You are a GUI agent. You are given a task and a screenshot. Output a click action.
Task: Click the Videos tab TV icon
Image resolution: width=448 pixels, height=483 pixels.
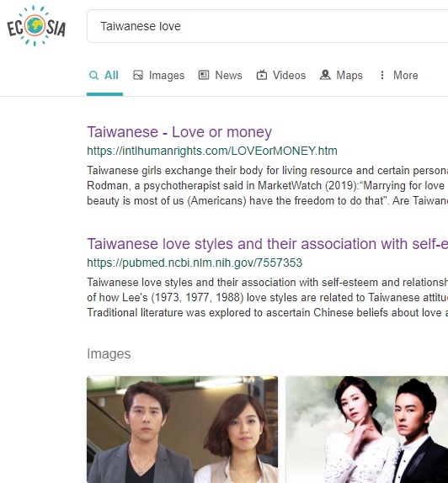[262, 75]
